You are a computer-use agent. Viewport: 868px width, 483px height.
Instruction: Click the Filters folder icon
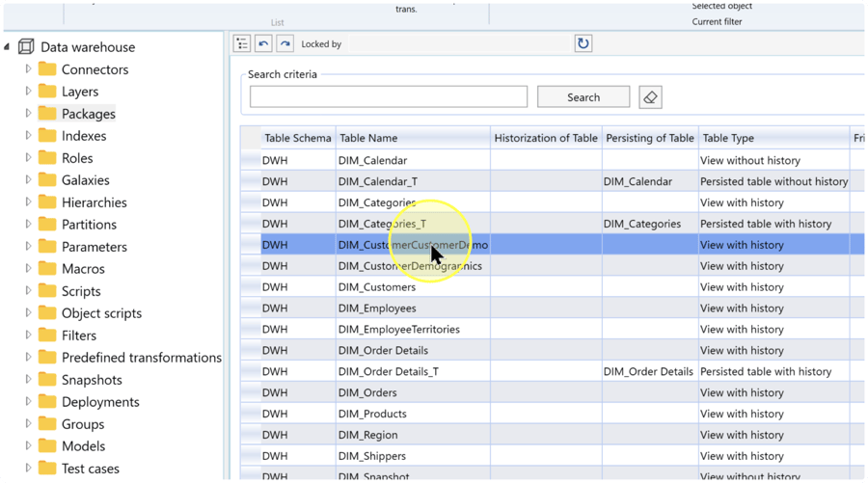coord(47,335)
